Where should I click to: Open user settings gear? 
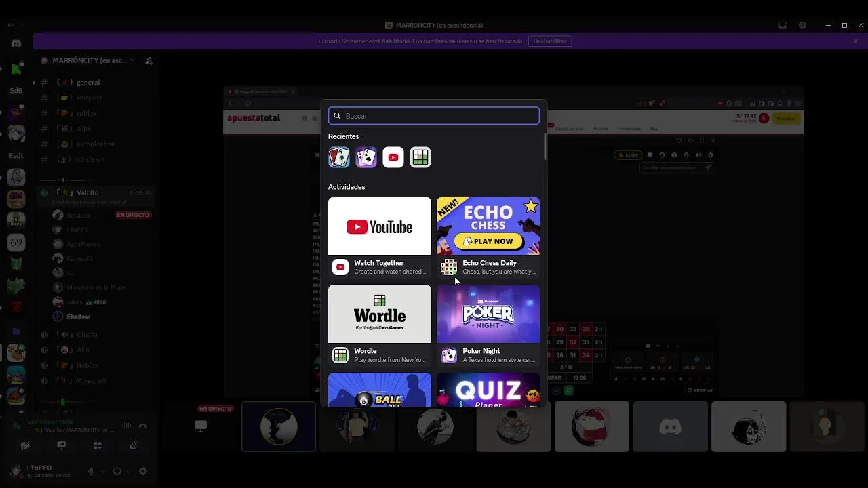142,471
